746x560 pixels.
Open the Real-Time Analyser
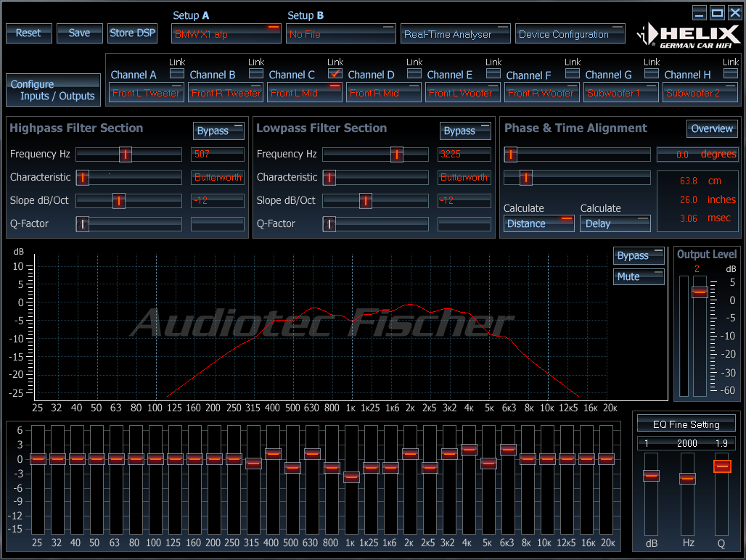coord(455,34)
